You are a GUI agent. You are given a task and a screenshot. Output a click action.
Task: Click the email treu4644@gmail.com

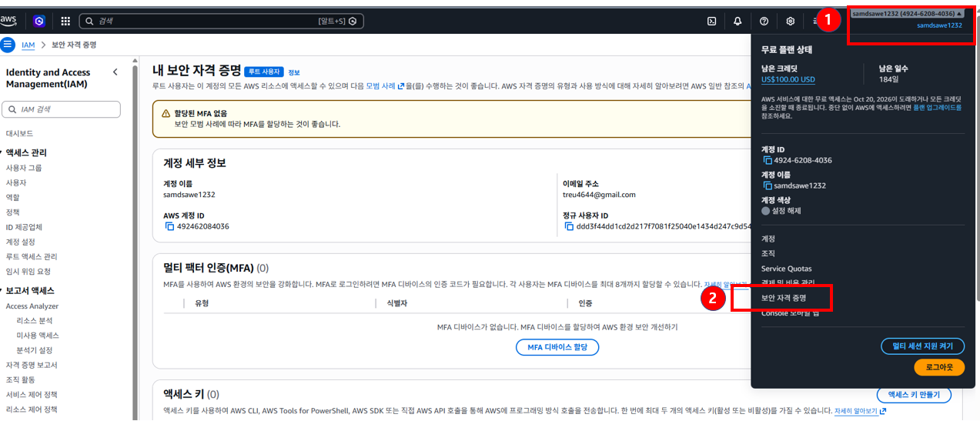pyautogui.click(x=599, y=195)
